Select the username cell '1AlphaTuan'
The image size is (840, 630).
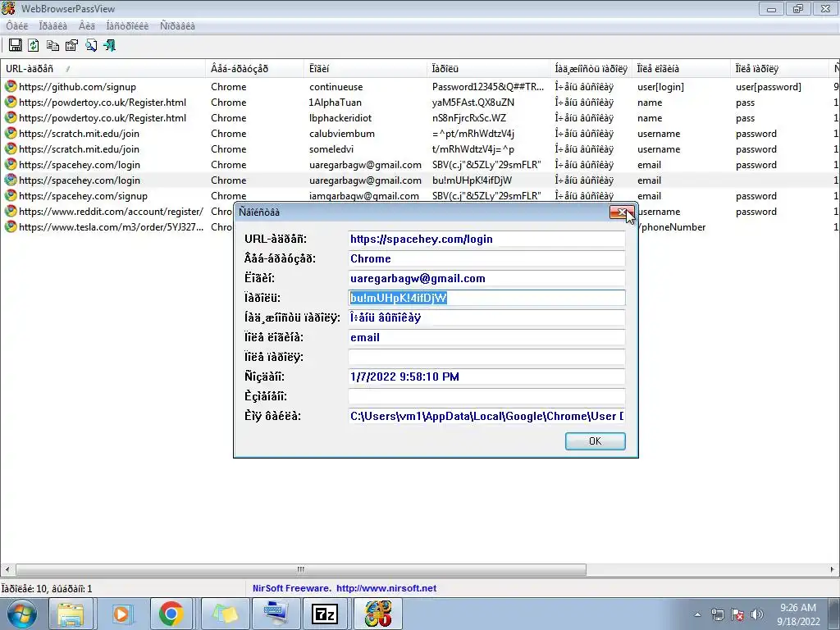point(336,103)
